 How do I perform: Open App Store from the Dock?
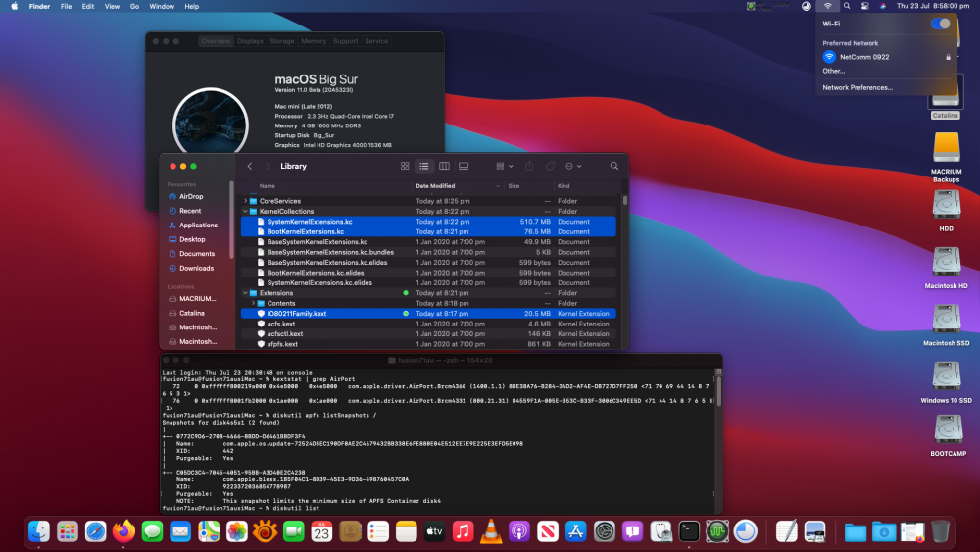click(x=575, y=531)
